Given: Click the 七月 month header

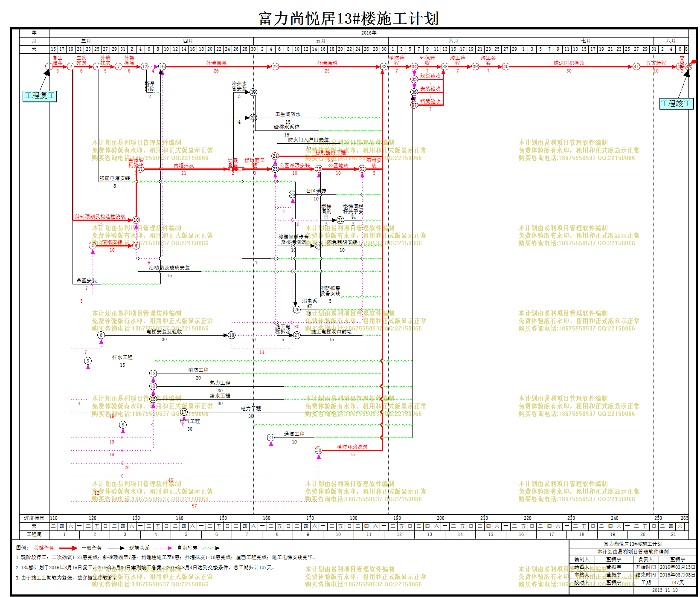Looking at the screenshot, I should click(x=586, y=41).
